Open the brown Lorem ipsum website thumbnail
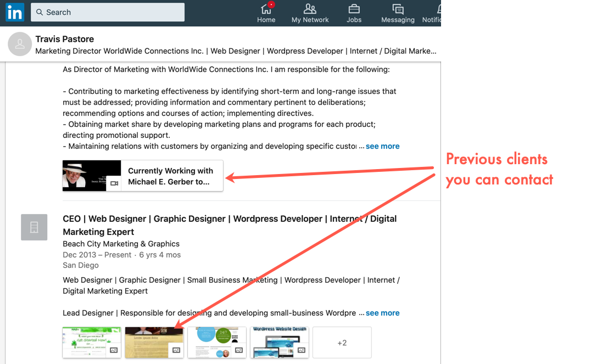591x364 pixels. pyautogui.click(x=154, y=343)
